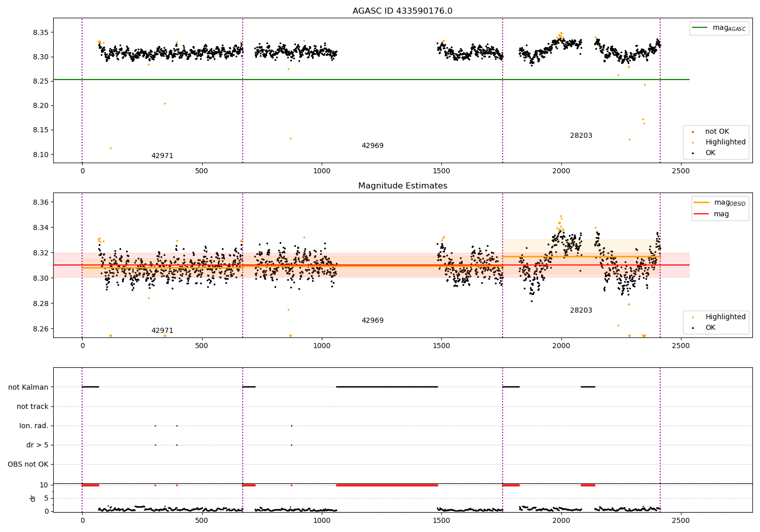Click the 'OBS not OK' axis label
The image size is (760, 532).
tap(28, 464)
